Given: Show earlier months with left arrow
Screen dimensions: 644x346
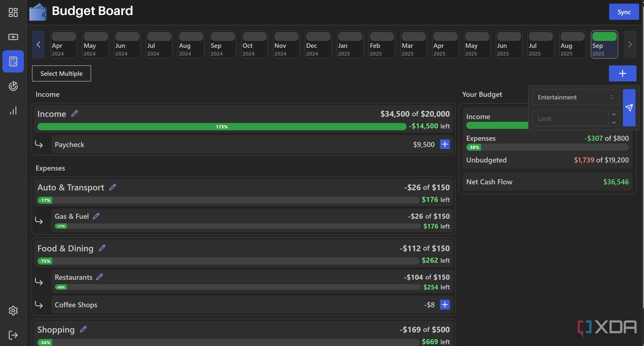Looking at the screenshot, I should click(38, 45).
